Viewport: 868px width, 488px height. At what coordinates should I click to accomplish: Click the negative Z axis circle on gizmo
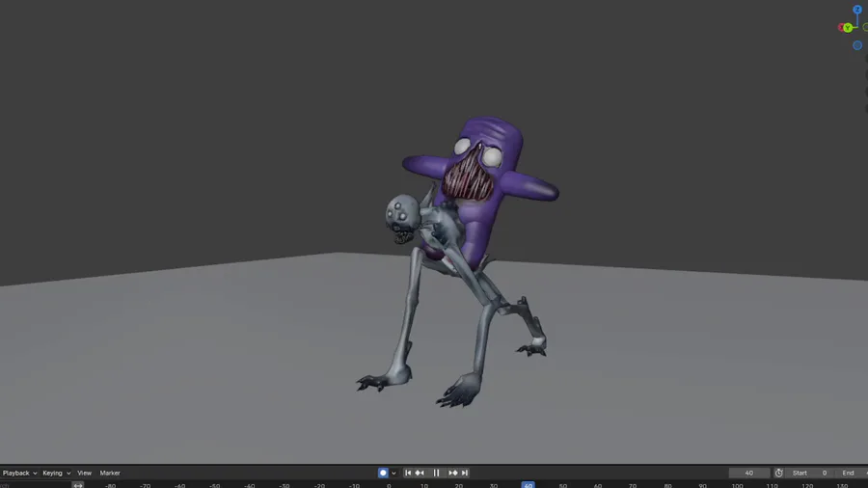(x=857, y=45)
